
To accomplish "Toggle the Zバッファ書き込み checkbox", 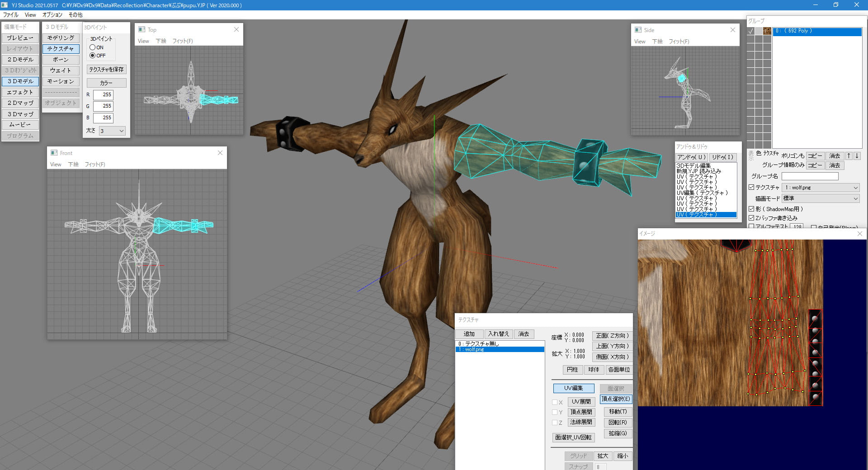I will pos(751,218).
